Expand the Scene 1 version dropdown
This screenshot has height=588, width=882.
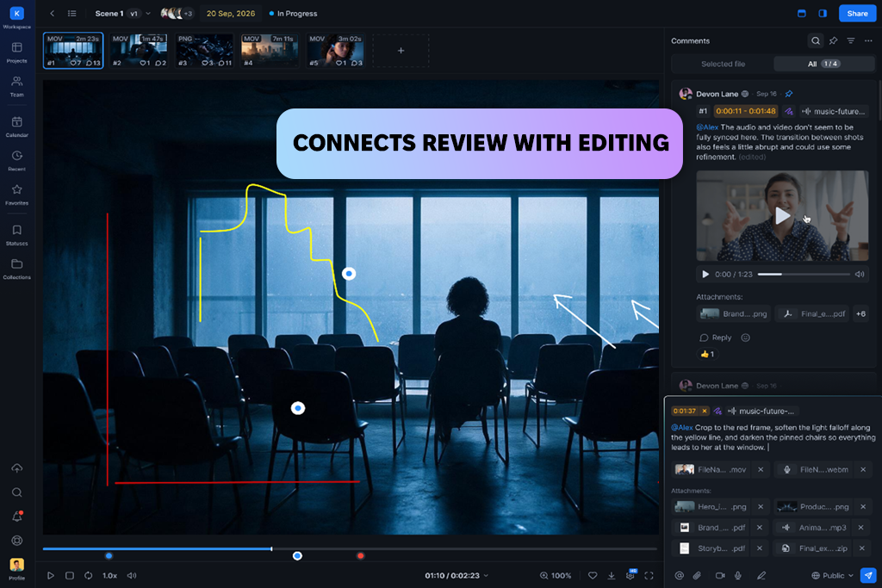148,14
